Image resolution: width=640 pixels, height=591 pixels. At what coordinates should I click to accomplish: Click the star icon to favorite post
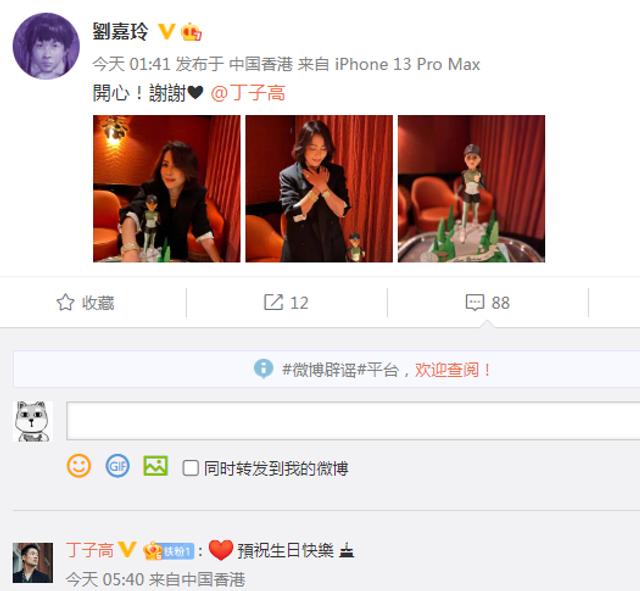(x=65, y=302)
